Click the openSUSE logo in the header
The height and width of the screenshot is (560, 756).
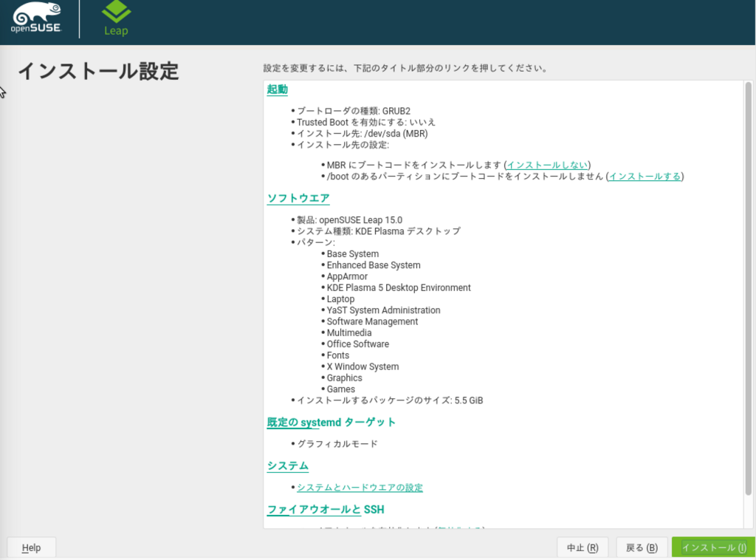pyautogui.click(x=36, y=18)
